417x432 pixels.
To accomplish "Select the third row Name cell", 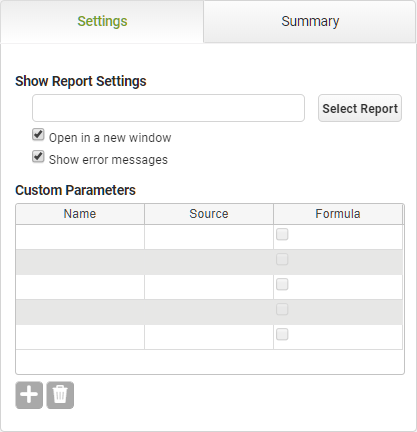I will [80, 287].
